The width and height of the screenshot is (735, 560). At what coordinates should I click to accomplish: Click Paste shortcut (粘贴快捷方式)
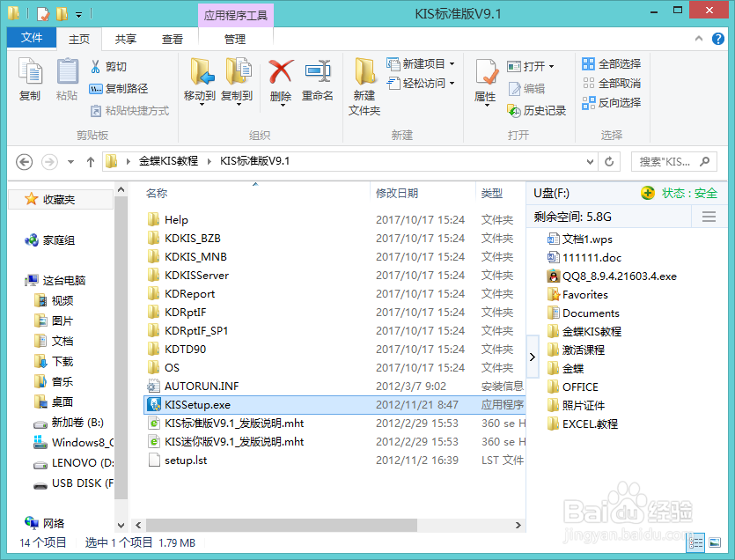130,111
